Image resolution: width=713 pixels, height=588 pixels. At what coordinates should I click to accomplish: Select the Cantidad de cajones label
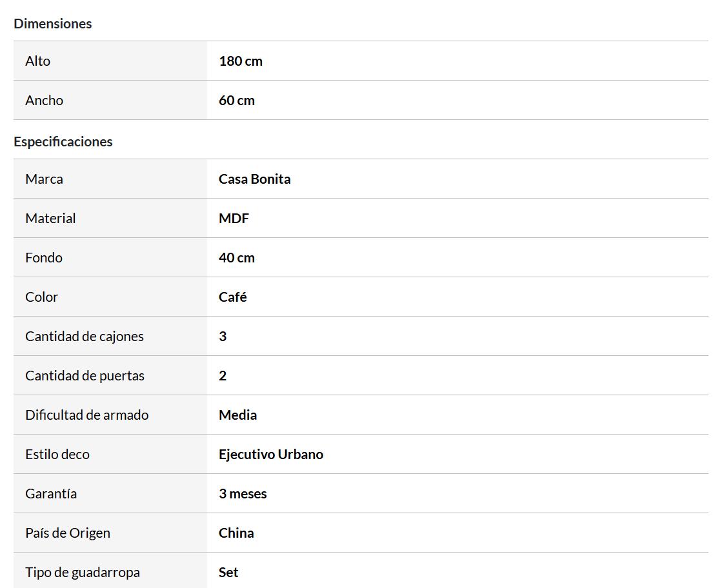[85, 337]
